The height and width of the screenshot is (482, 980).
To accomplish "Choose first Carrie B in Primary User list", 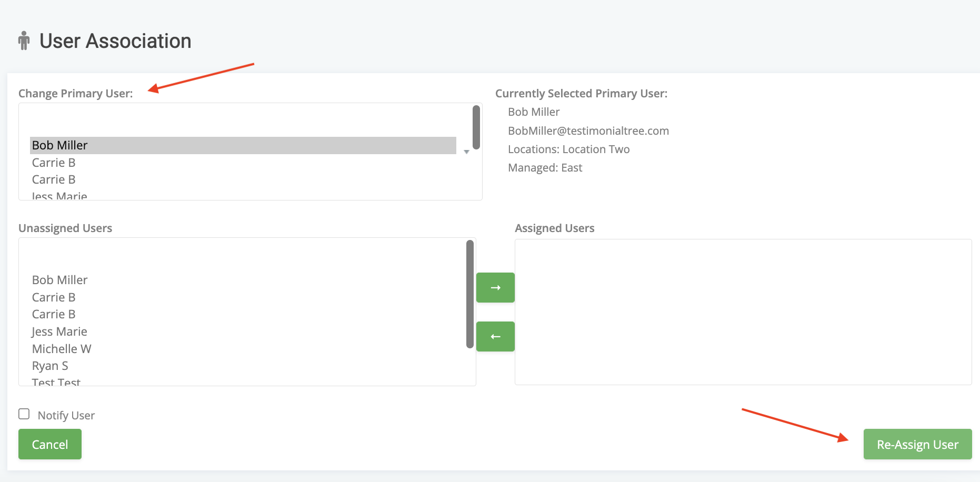I will coord(54,163).
